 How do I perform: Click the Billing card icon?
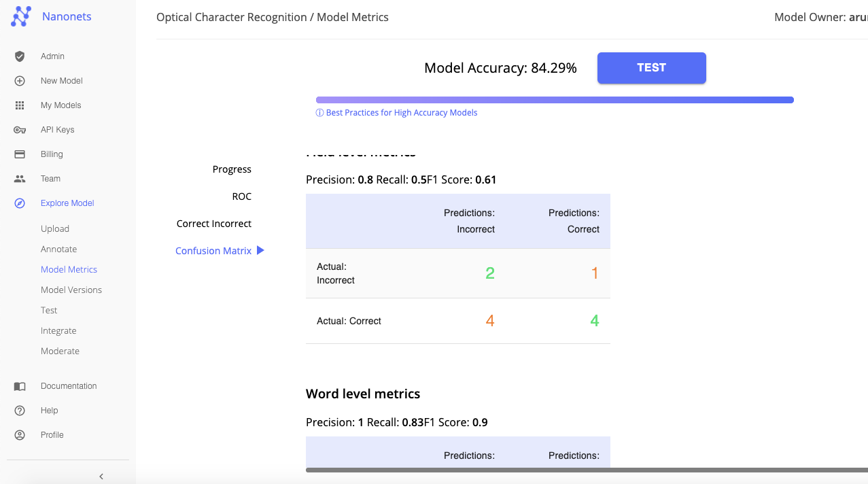[20, 154]
